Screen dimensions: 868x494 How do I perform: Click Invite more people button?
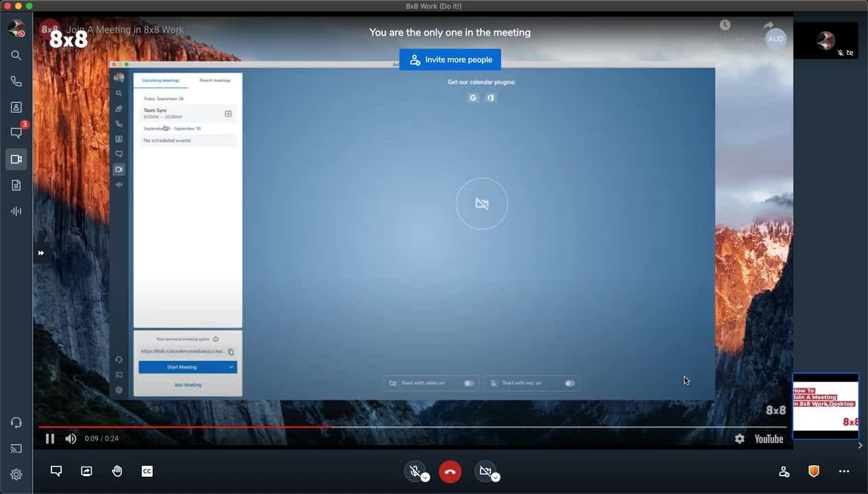tap(450, 60)
